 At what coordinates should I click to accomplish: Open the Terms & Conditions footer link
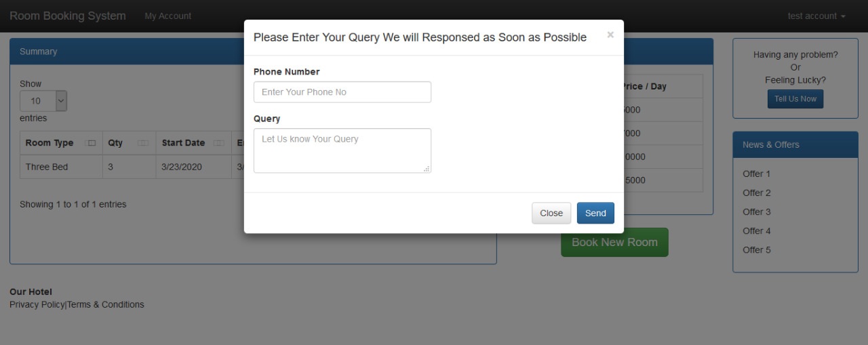(106, 305)
